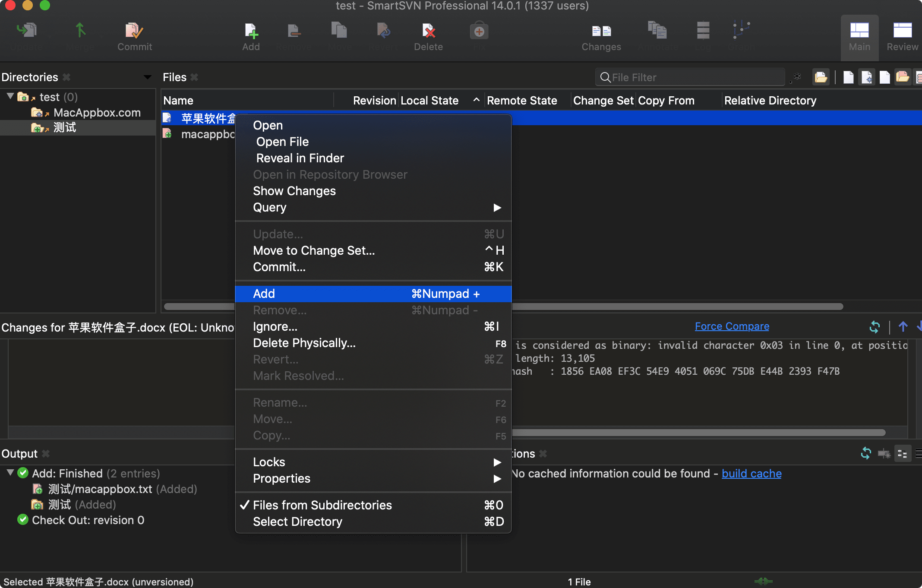
Task: Choose Open File from the context menu
Action: pyautogui.click(x=373, y=142)
